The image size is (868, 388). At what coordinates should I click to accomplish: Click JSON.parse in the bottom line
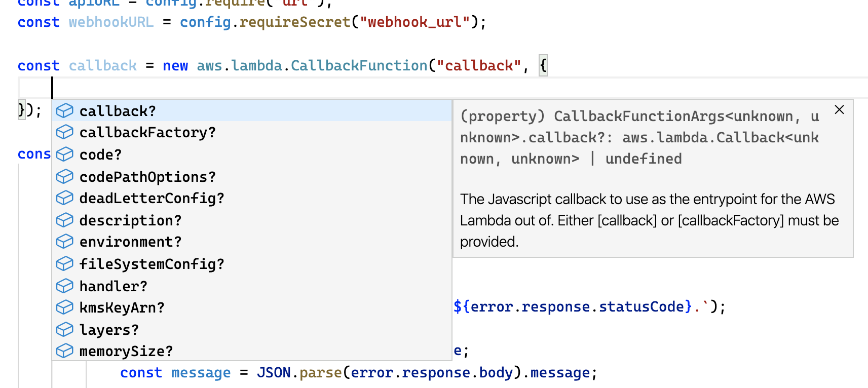[x=299, y=373]
